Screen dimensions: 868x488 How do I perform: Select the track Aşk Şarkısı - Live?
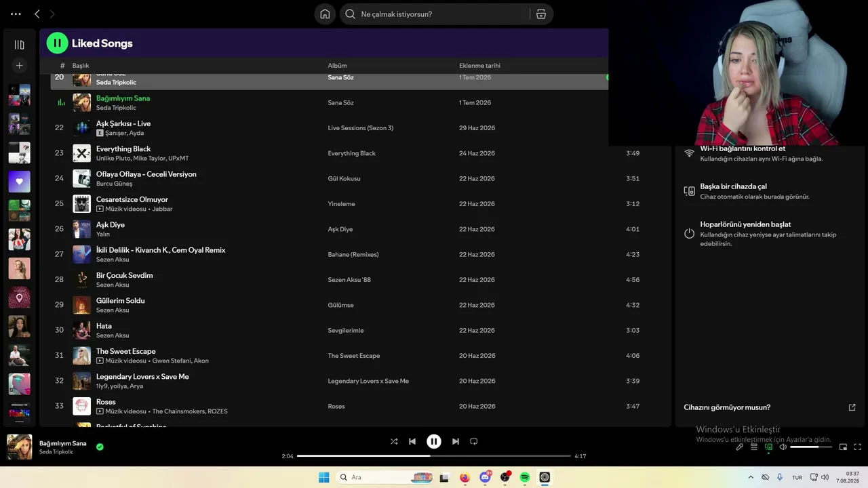point(123,123)
